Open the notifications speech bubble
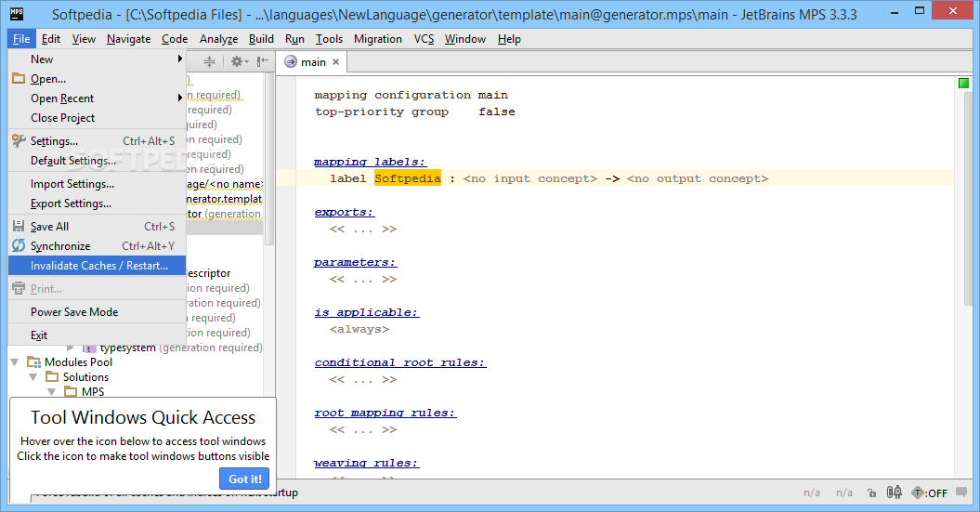This screenshot has height=512, width=980. [x=961, y=492]
